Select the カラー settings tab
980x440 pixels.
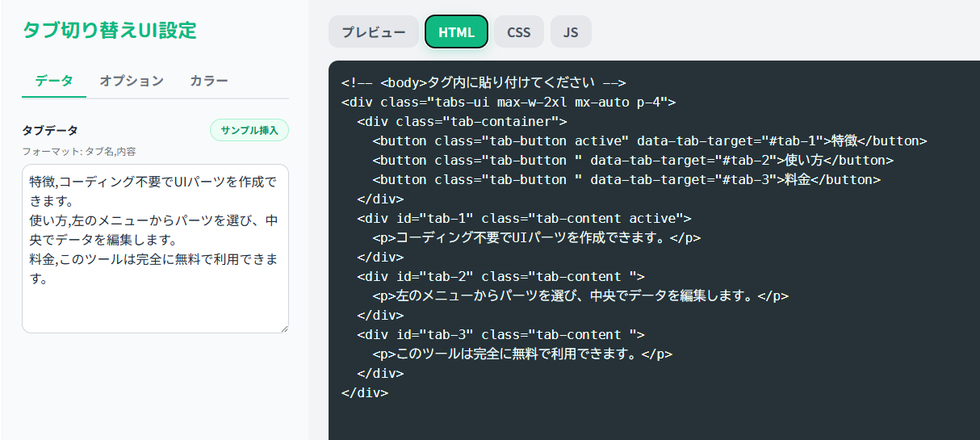209,81
